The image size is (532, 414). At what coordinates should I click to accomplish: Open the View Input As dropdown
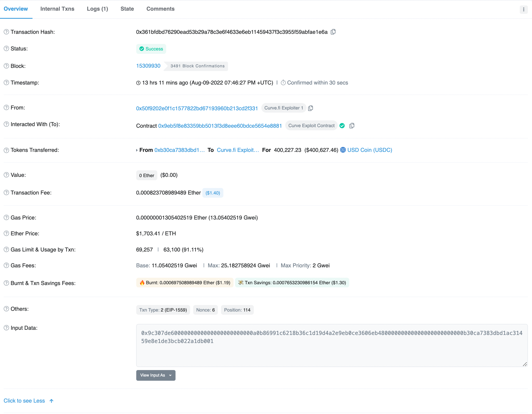tap(155, 375)
